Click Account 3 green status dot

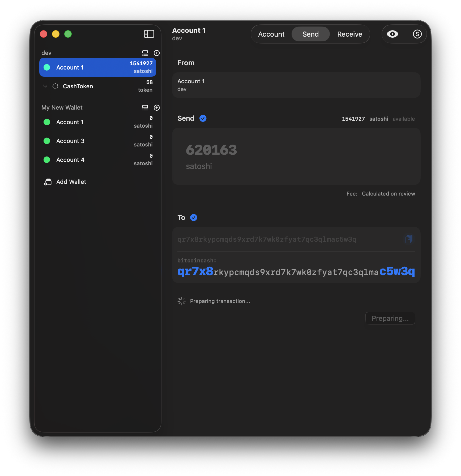coord(47,141)
